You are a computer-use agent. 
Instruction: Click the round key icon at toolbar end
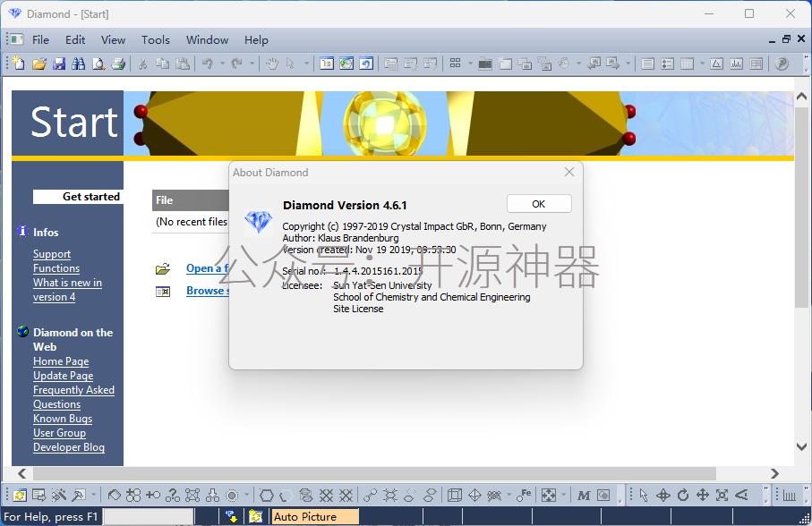tap(782, 64)
